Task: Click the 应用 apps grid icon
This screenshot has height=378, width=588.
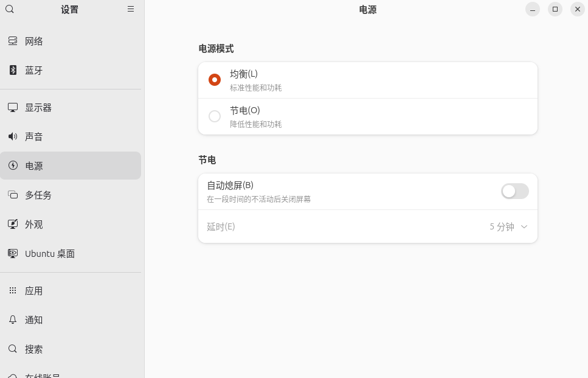Action: coord(13,290)
